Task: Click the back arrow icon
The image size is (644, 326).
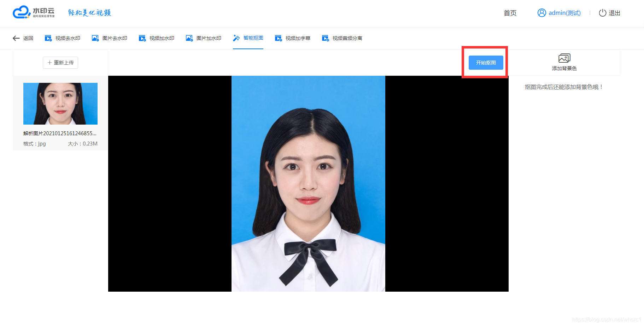Action: tap(16, 38)
